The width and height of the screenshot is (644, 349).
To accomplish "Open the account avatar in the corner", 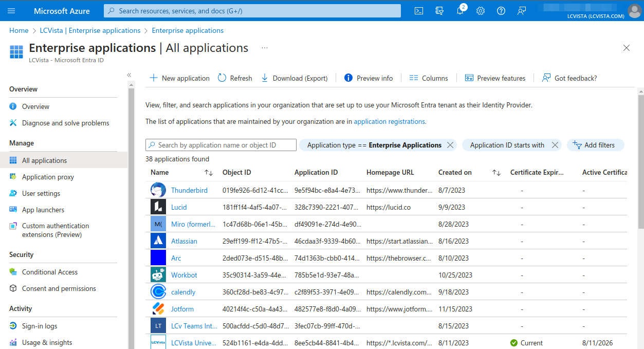I will click(634, 10).
